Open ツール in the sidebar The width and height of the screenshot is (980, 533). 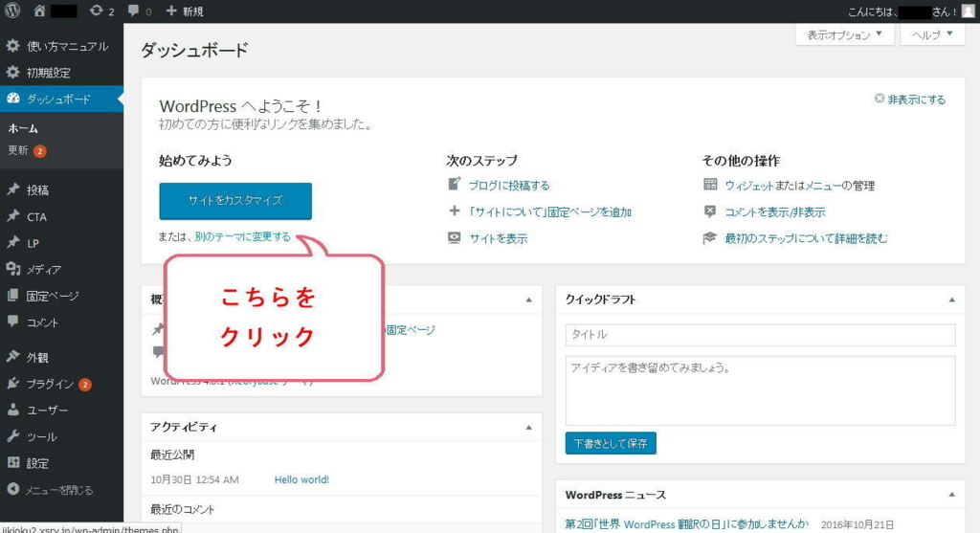point(61,436)
